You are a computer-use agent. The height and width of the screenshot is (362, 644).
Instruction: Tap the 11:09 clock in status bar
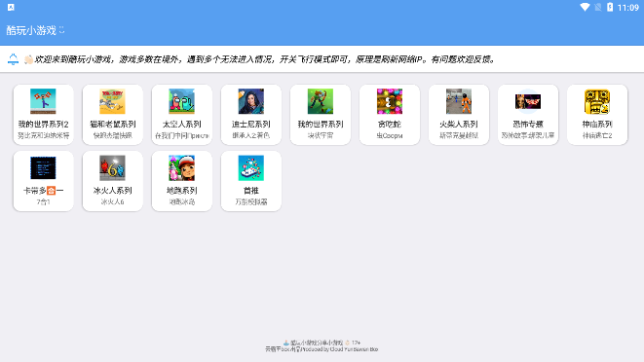pos(628,8)
